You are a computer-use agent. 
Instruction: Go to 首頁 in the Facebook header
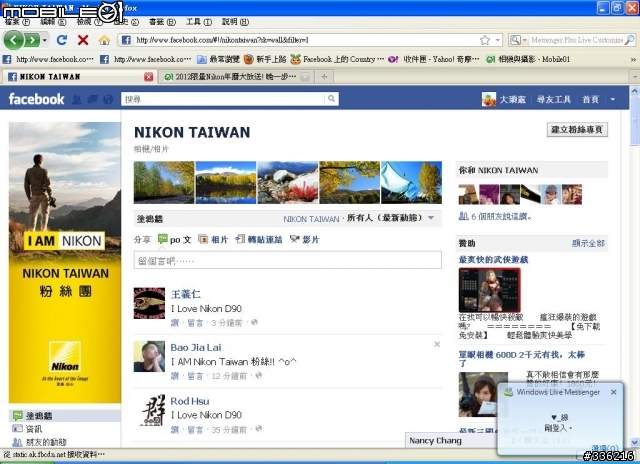590,99
